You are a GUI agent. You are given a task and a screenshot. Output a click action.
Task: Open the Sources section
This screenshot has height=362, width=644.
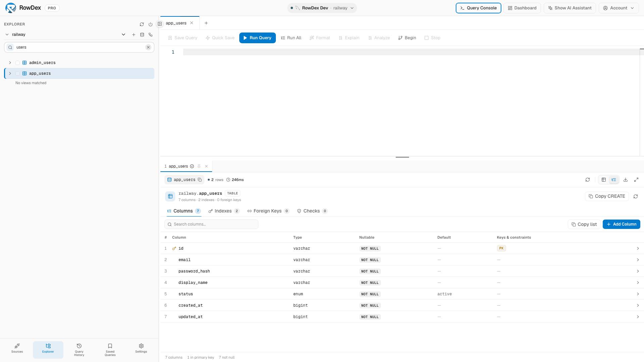click(x=17, y=349)
